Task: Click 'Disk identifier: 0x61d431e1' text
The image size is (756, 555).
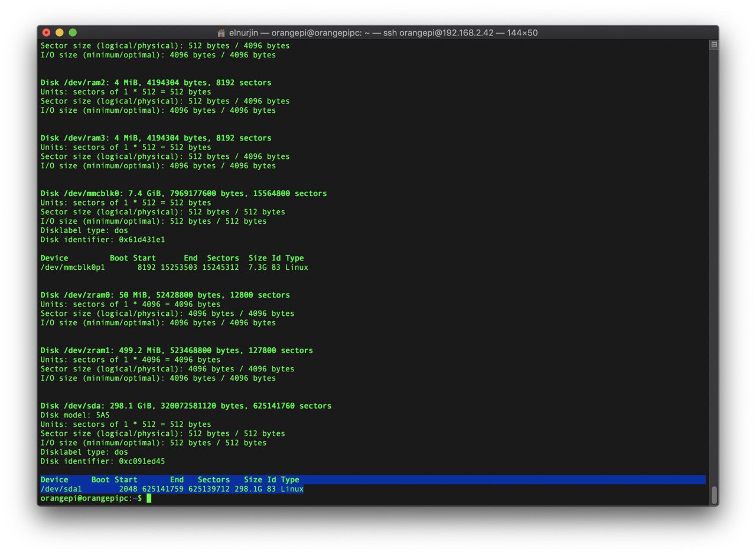Action: [x=103, y=240]
